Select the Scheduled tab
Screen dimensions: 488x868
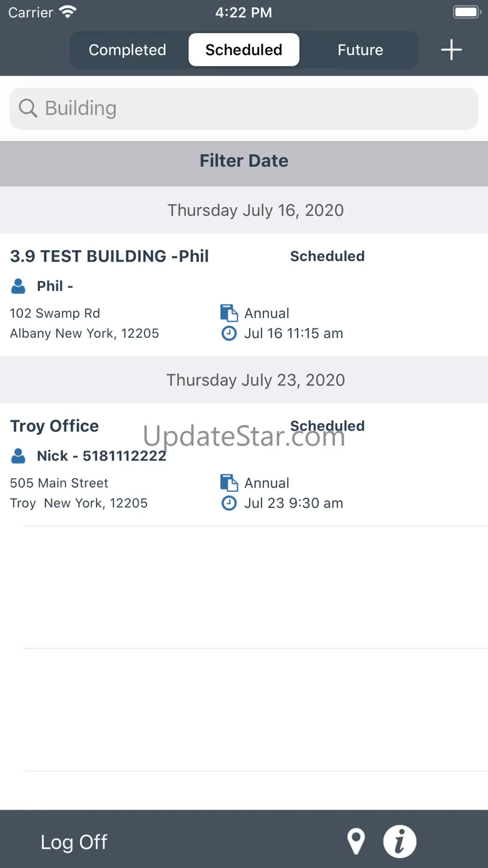click(244, 50)
